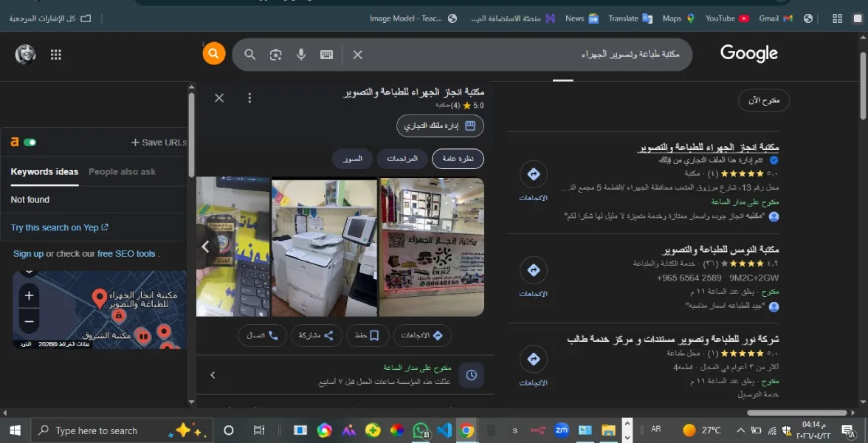Click the red map pin for مكتبة انجاز الجهراء
868x443 pixels.
tap(99, 298)
